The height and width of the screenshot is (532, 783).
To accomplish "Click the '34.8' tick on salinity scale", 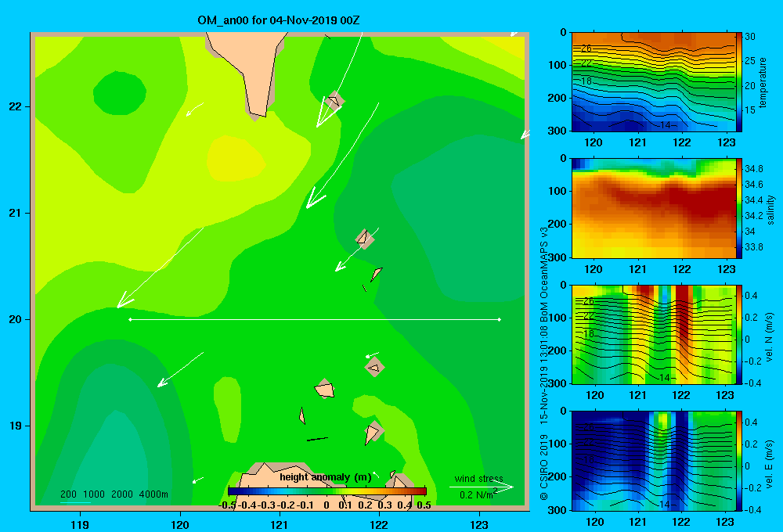I will 753,169.
